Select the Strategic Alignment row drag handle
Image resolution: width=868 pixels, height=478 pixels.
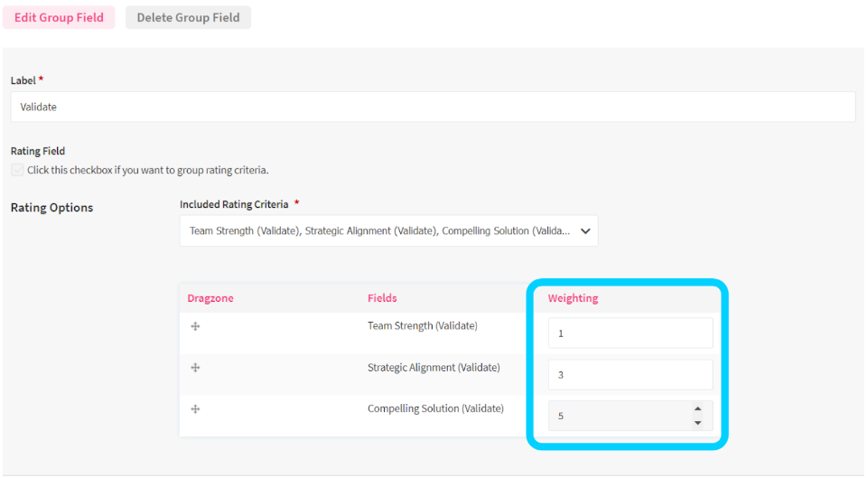pyautogui.click(x=195, y=368)
